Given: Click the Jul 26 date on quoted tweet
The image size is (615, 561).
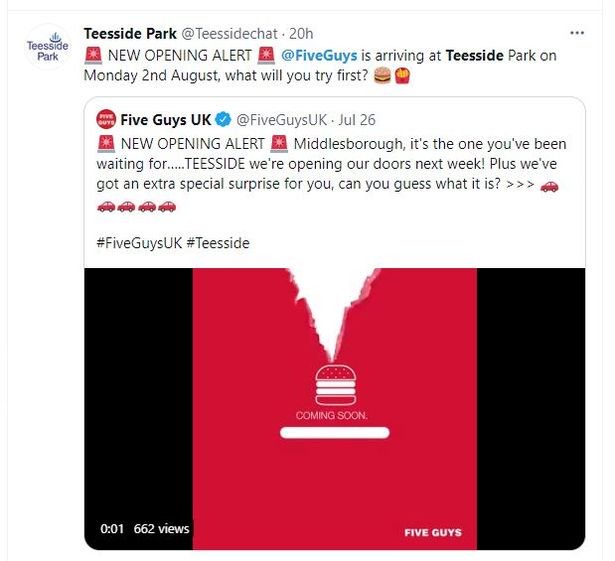Looking at the screenshot, I should 357,120.
